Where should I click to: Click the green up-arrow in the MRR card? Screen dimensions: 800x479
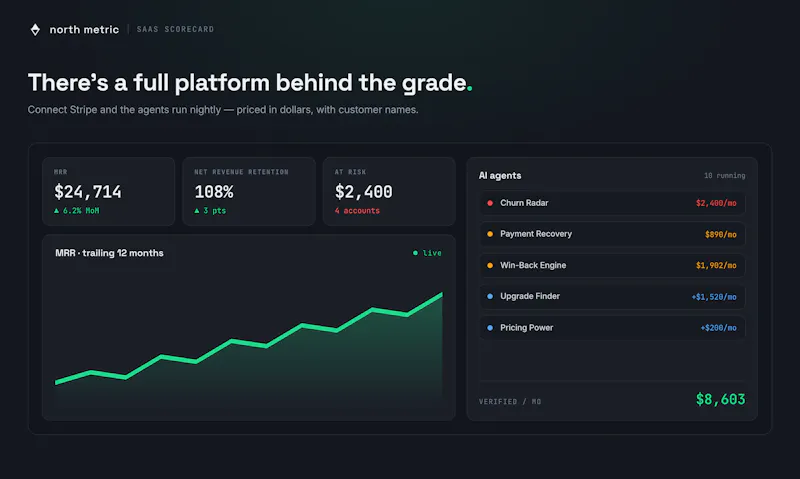coord(57,211)
